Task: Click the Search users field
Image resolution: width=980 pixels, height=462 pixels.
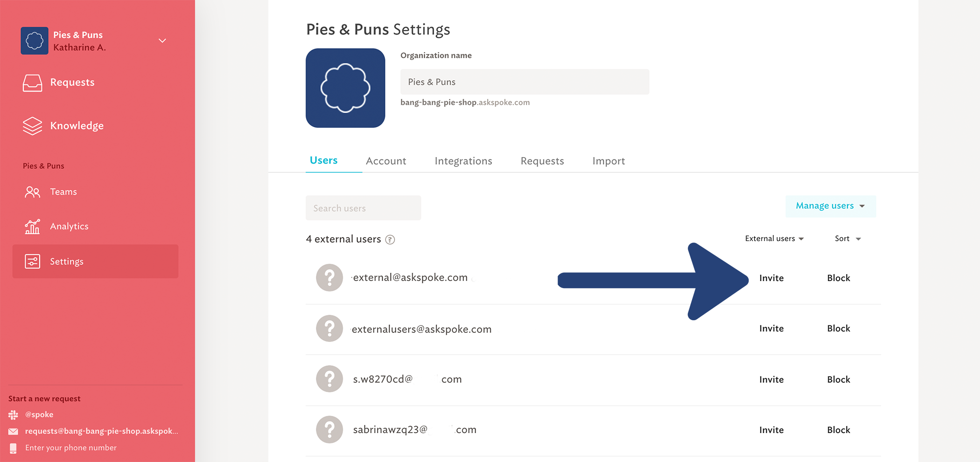Action: [x=364, y=208]
